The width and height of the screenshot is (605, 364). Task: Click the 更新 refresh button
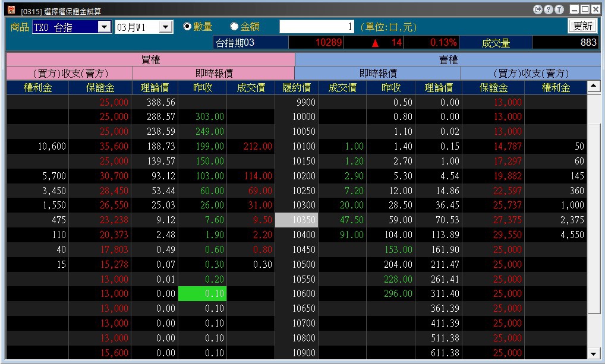582,26
